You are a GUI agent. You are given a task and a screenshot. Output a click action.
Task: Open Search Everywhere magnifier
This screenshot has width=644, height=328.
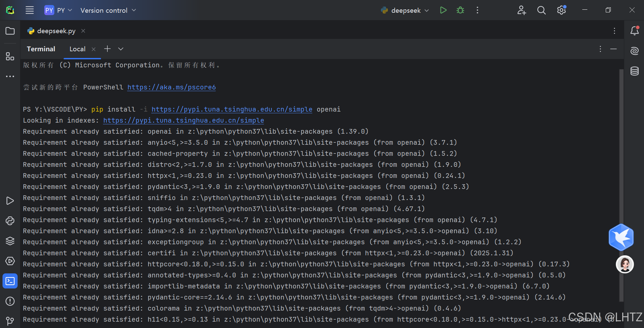(x=541, y=10)
